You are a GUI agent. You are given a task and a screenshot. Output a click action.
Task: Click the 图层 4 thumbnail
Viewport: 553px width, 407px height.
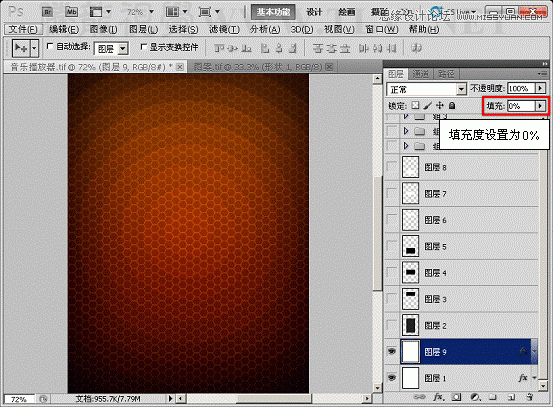click(x=411, y=272)
